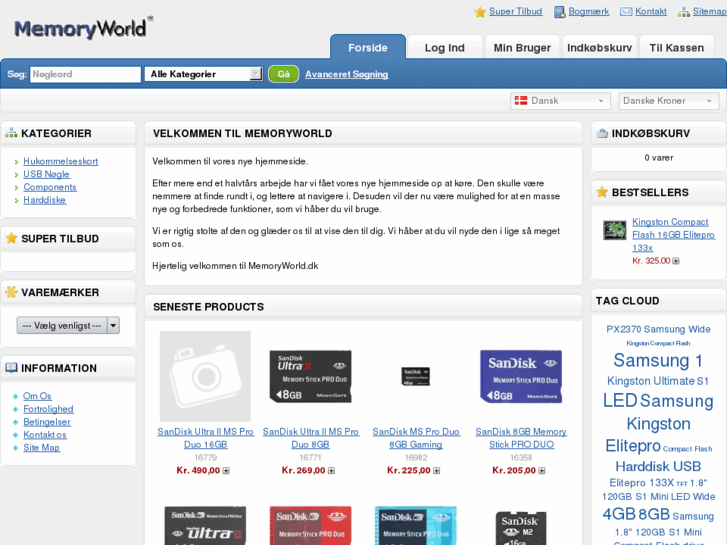727x545 pixels.
Task: Open the USB Nøgle category
Action: (x=46, y=174)
